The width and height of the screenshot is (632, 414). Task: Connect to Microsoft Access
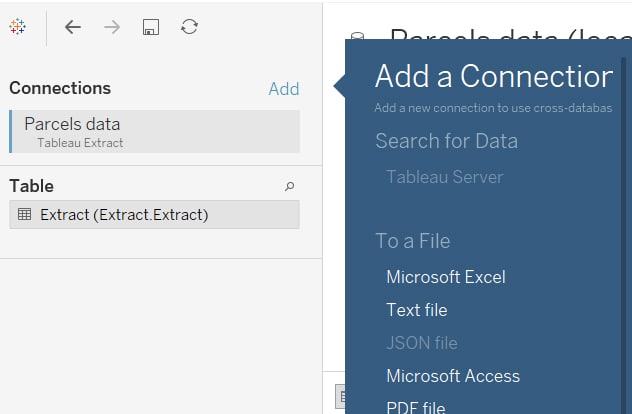(x=453, y=376)
